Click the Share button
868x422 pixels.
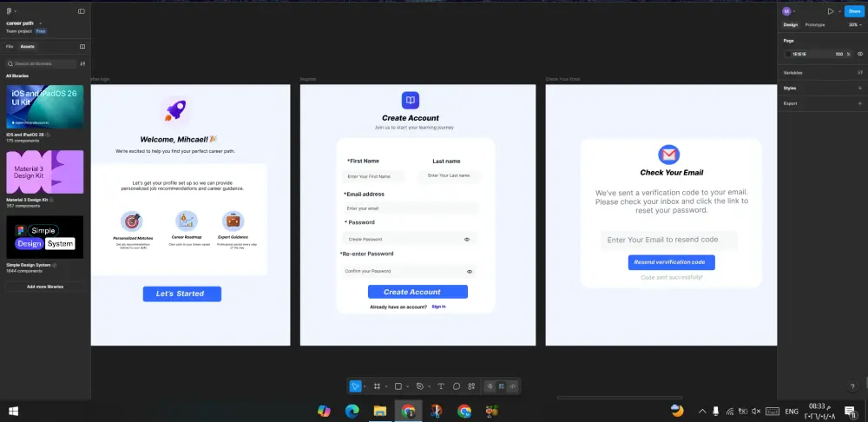(854, 11)
